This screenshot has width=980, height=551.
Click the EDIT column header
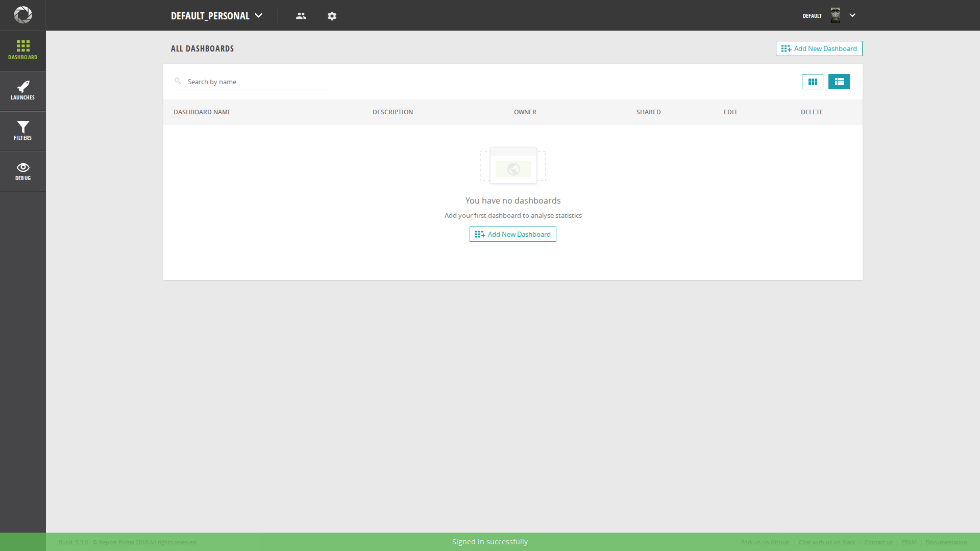tap(730, 112)
